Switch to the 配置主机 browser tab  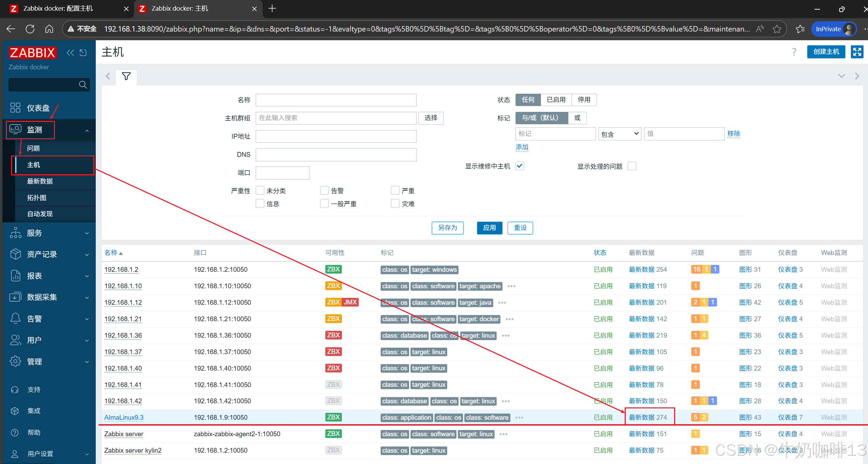[58, 9]
